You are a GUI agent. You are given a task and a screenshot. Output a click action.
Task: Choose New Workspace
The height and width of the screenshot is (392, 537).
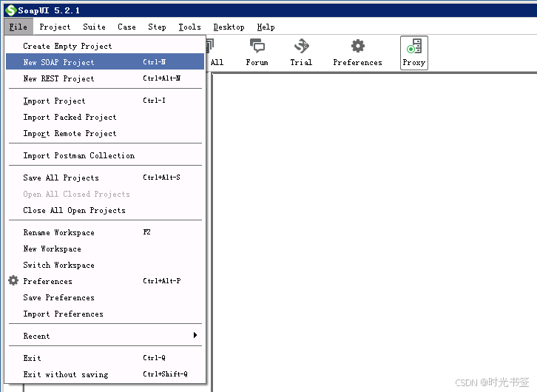click(105, 249)
